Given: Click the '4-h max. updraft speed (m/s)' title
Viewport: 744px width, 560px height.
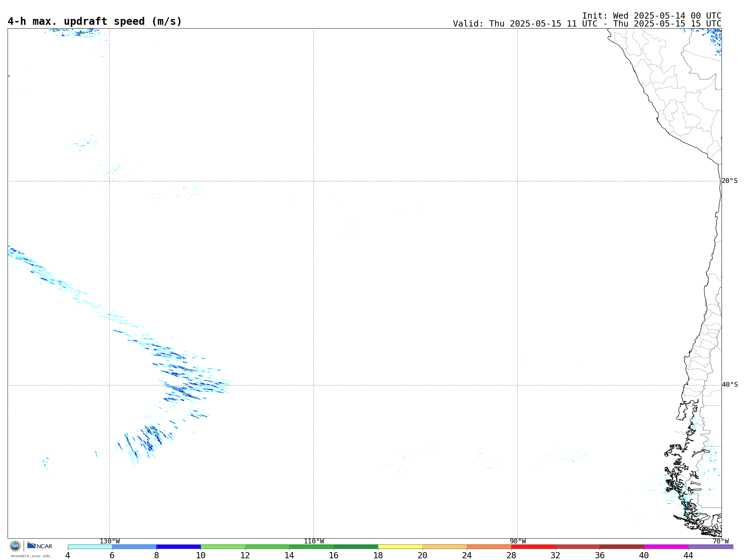Looking at the screenshot, I should tap(95, 21).
